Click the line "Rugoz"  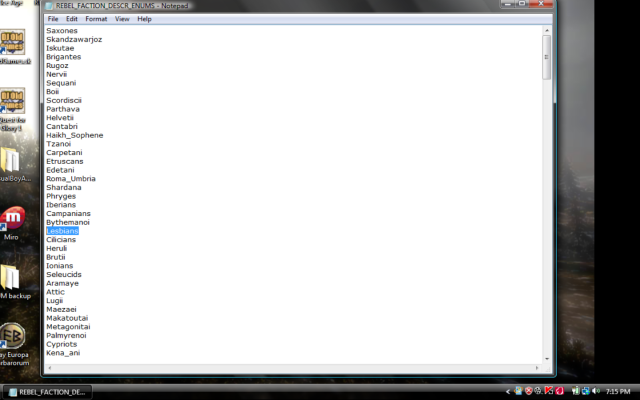point(57,66)
